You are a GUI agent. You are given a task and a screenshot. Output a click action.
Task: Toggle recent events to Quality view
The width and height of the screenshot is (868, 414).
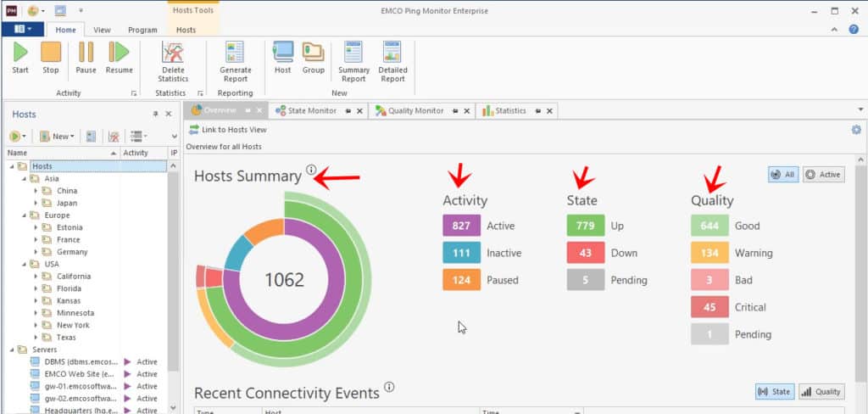(x=821, y=392)
